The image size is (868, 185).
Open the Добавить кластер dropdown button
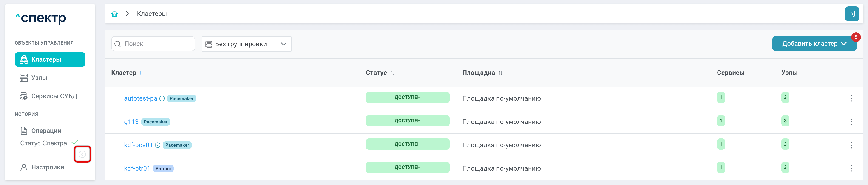(x=814, y=44)
